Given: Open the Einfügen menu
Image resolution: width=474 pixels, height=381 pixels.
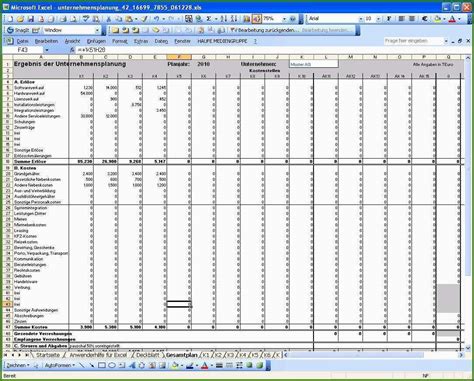Looking at the screenshot, I should pos(96,41).
